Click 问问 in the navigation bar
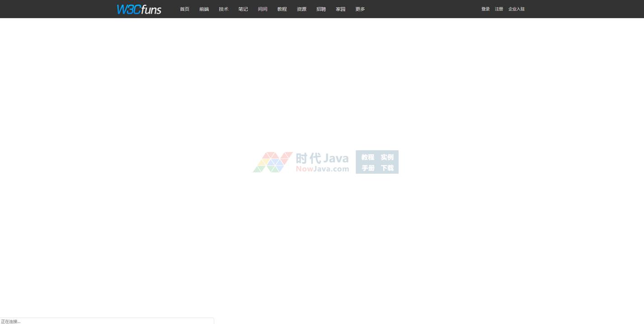Screen dimensions: 644x324 [x=262, y=9]
